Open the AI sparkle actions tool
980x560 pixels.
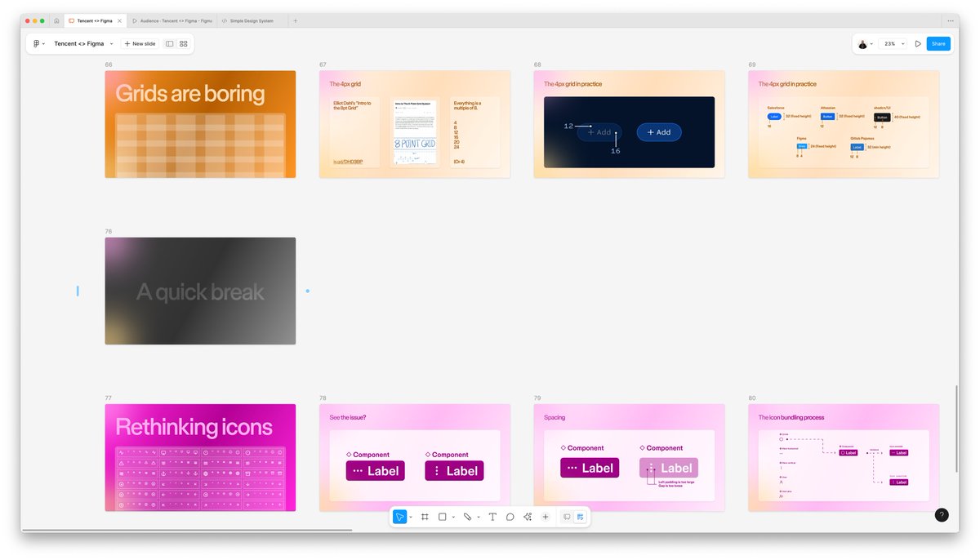click(528, 517)
